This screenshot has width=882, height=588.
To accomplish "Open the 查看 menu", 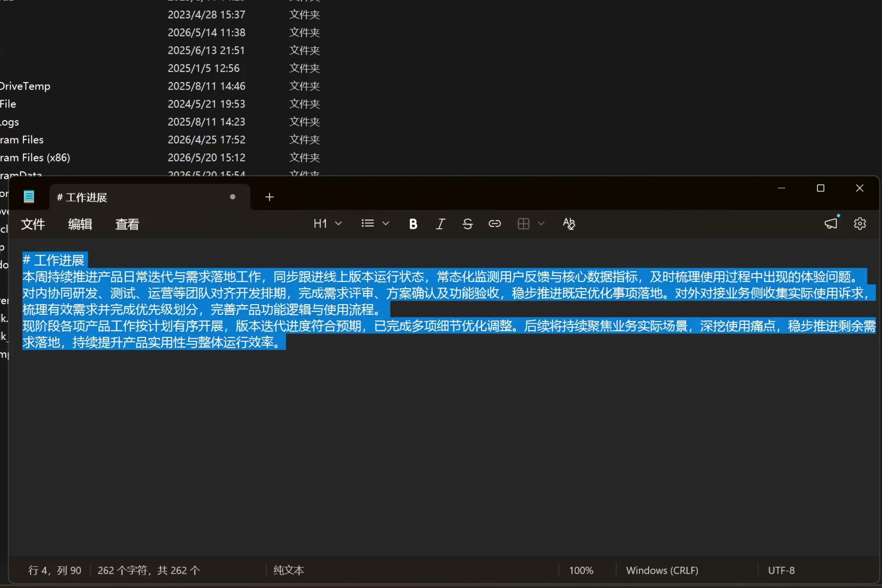I will point(127,224).
